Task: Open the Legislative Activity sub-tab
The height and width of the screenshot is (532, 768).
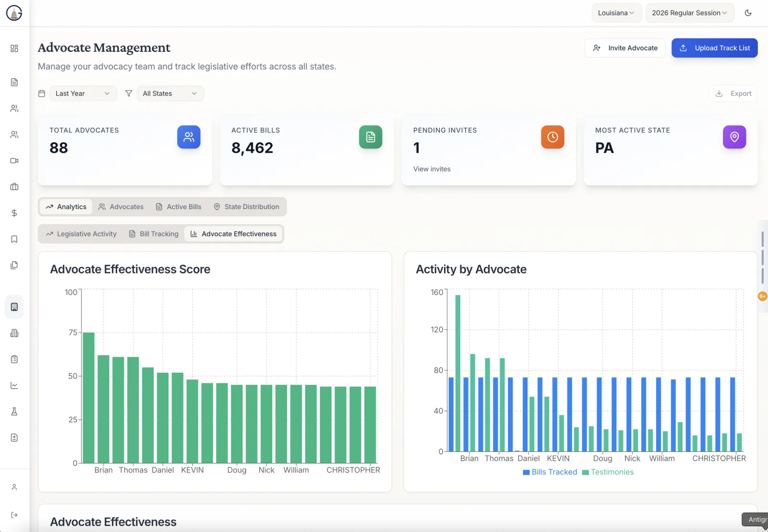Action: 81,234
